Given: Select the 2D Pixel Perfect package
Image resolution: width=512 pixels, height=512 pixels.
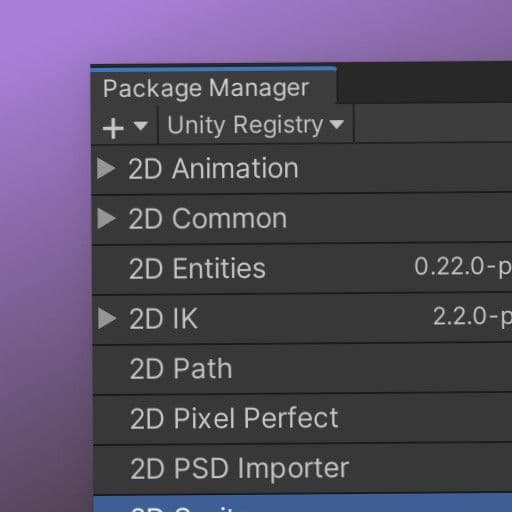Looking at the screenshot, I should click(x=302, y=419).
